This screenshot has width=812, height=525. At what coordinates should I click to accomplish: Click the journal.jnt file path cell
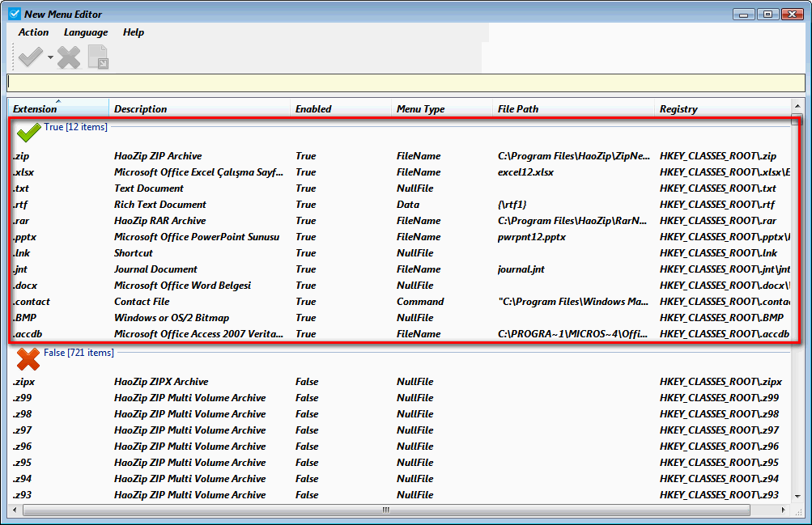[521, 269]
